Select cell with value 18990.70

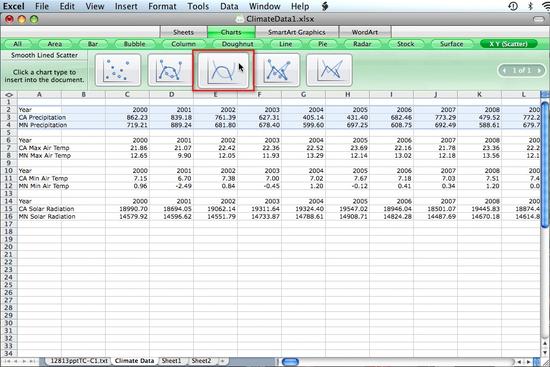(128, 209)
